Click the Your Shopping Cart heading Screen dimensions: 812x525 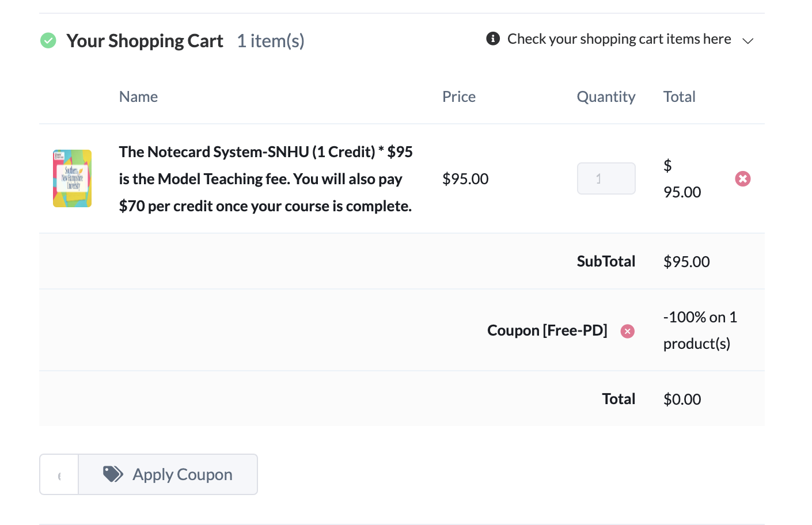[x=145, y=41]
